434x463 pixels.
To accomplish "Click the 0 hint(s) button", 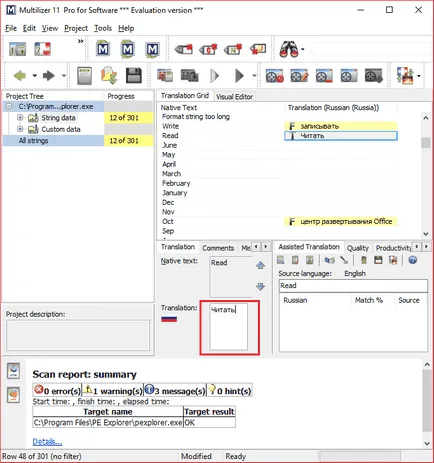I will pos(229,390).
